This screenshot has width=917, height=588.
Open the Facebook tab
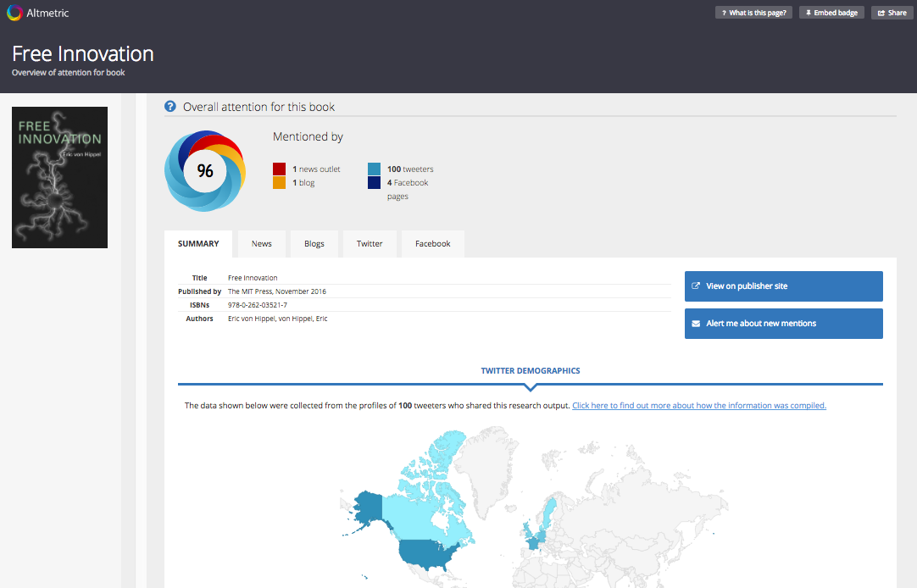pyautogui.click(x=433, y=244)
